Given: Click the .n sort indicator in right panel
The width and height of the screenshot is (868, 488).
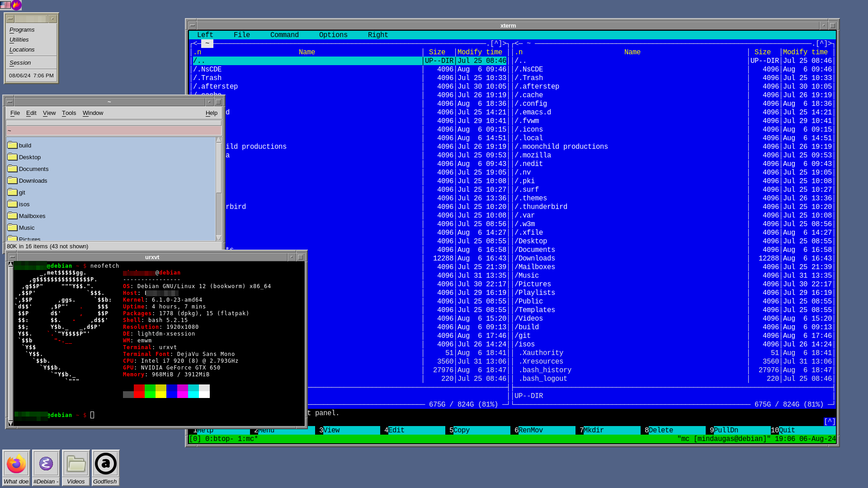Looking at the screenshot, I should [519, 52].
